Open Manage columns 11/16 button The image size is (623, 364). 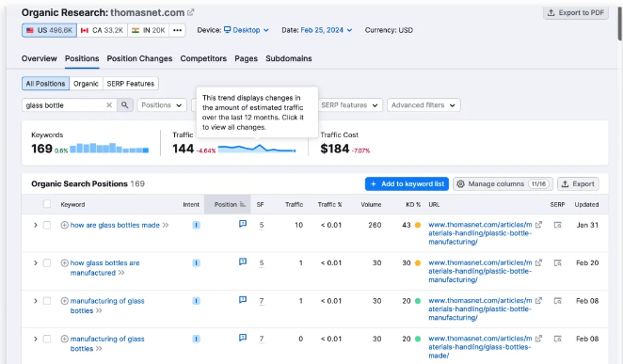[503, 183]
